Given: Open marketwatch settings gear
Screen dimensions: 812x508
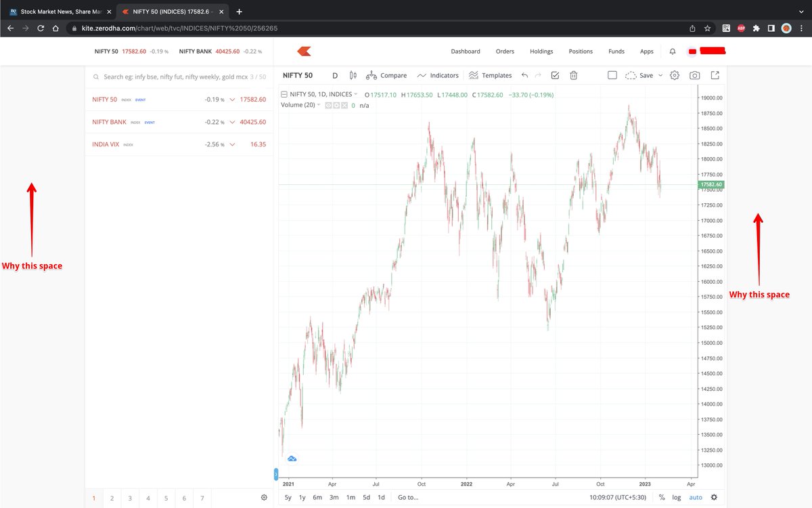Looking at the screenshot, I should click(x=264, y=497).
